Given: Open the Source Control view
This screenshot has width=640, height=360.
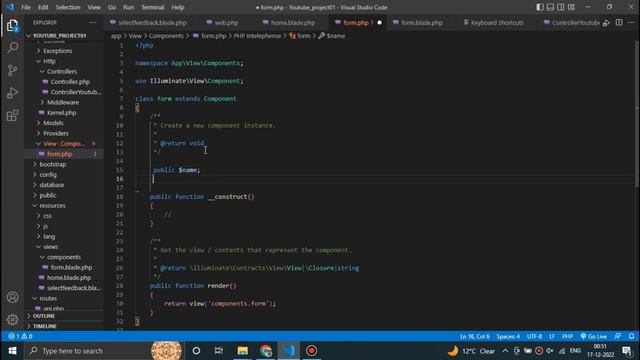Looking at the screenshot, I should (12, 70).
